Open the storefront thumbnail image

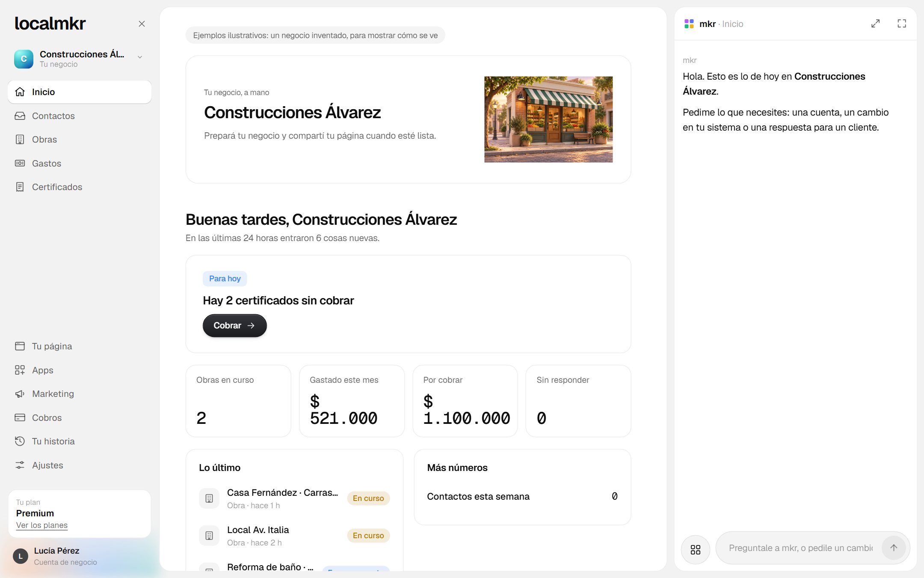pyautogui.click(x=548, y=119)
